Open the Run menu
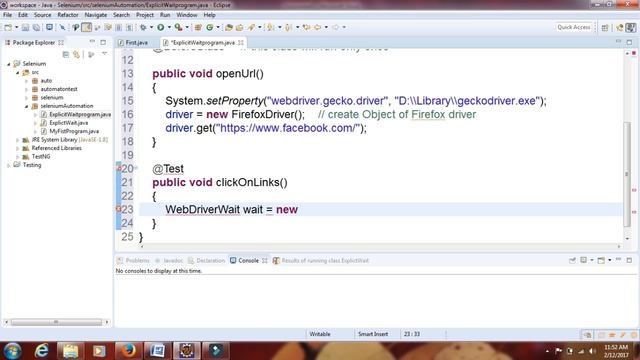Image resolution: width=640 pixels, height=360 pixels. tap(165, 15)
